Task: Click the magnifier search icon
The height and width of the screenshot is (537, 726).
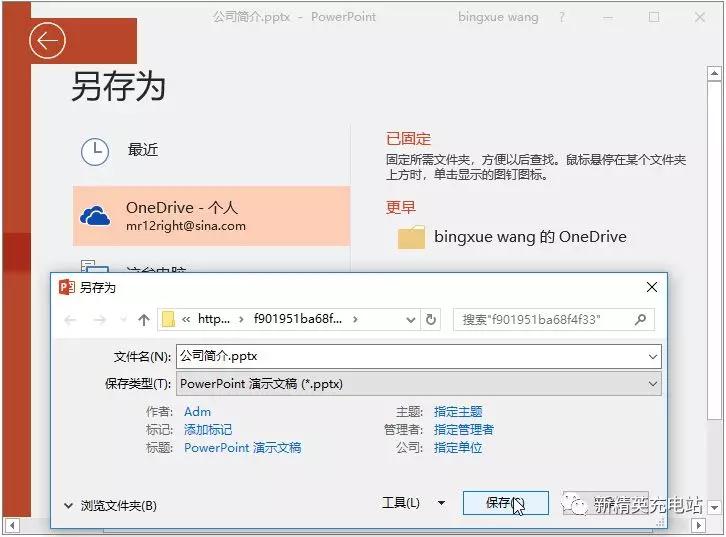Action: 641,319
